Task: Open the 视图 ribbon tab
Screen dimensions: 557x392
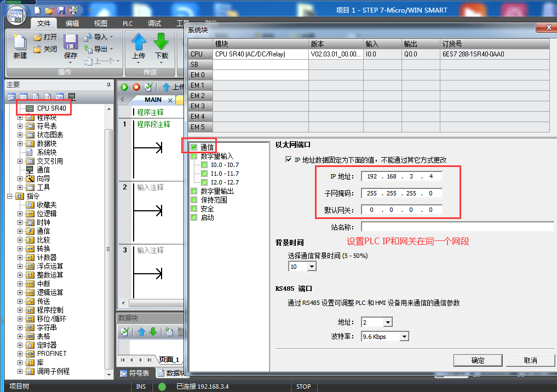Action: pyautogui.click(x=101, y=24)
